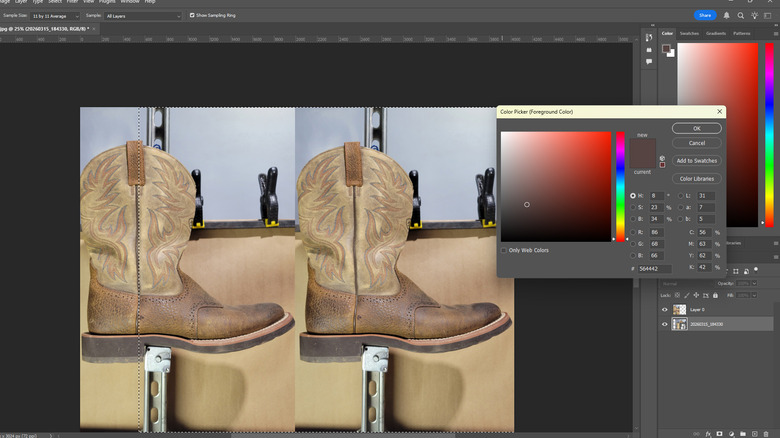Click the new color preview swatch
The height and width of the screenshot is (438, 780).
[x=643, y=146]
